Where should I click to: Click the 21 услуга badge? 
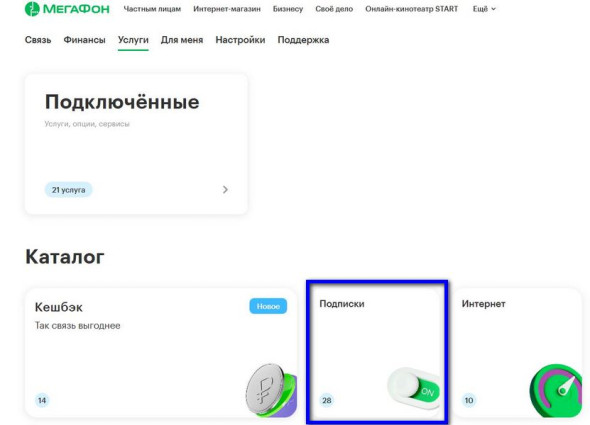pos(68,190)
